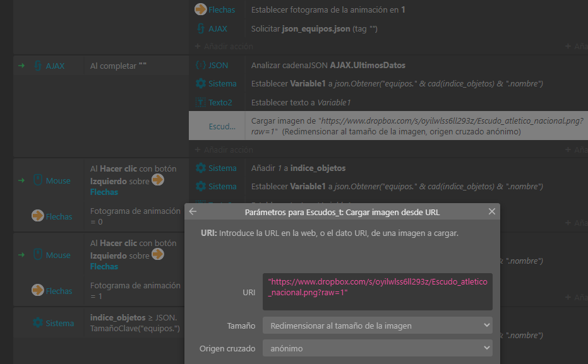
Task: Click the Sistema gear directly above the Texto2 action
Action: point(201,83)
